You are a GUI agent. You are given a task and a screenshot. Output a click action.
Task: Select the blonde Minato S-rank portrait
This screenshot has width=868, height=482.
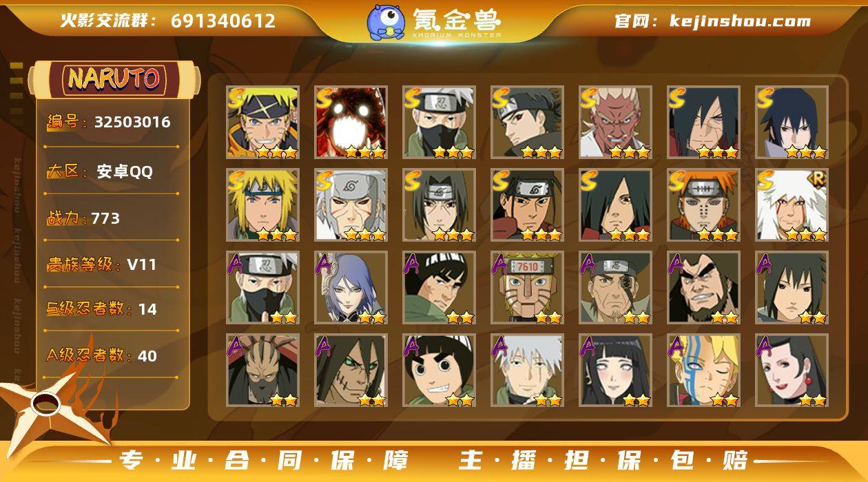point(262,205)
